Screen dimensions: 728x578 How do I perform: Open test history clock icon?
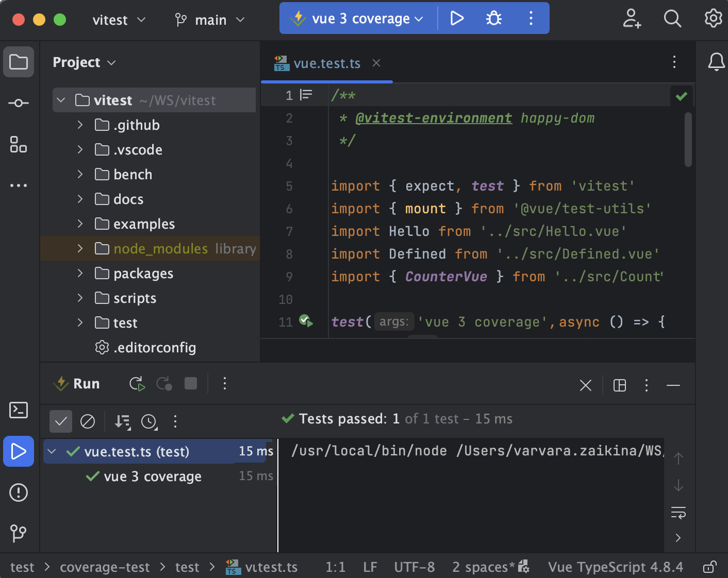149,422
